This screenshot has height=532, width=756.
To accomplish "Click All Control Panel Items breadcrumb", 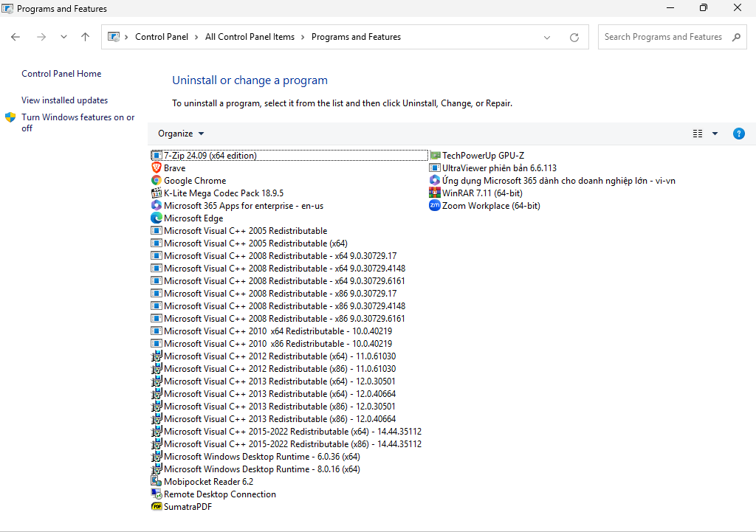I will [x=250, y=37].
